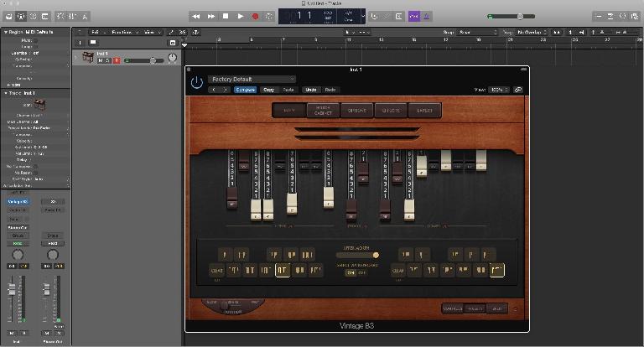Image resolution: width=644 pixels, height=347 pixels.
Task: Click the Duplicate Track button in header
Action: tap(93, 43)
